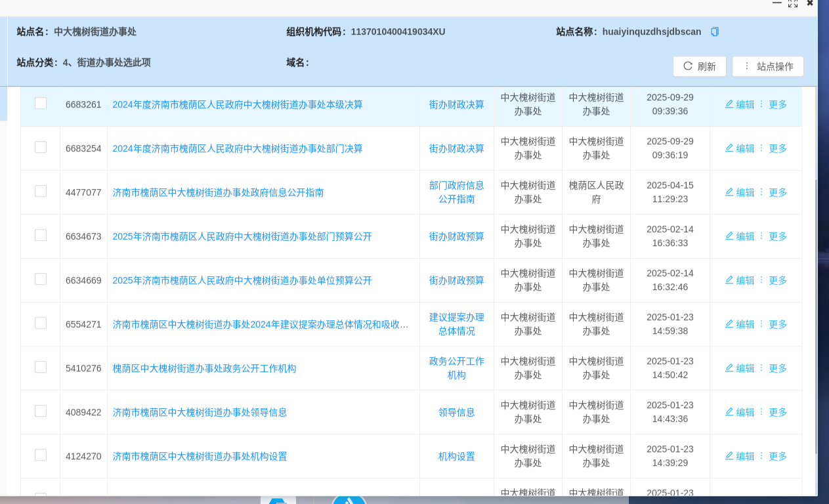Click the leftmost application icon on the taskbar
This screenshot has height=504, width=829.
[x=279, y=499]
